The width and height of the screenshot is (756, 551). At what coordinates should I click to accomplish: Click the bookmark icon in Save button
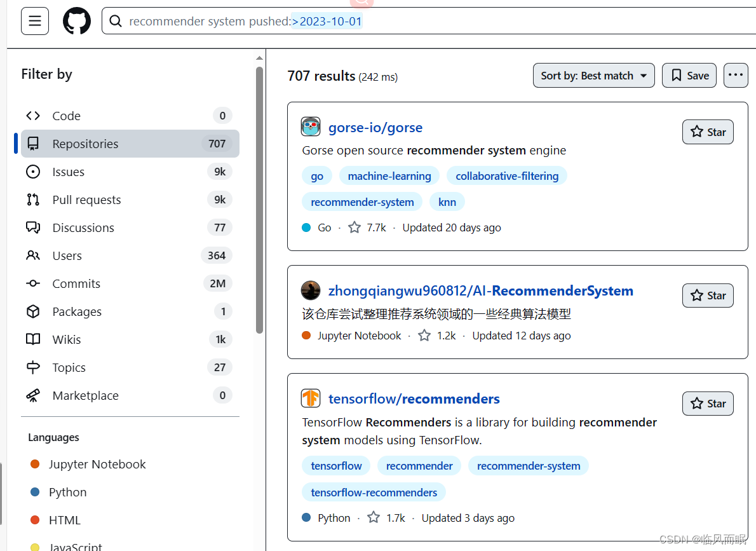[x=677, y=75]
